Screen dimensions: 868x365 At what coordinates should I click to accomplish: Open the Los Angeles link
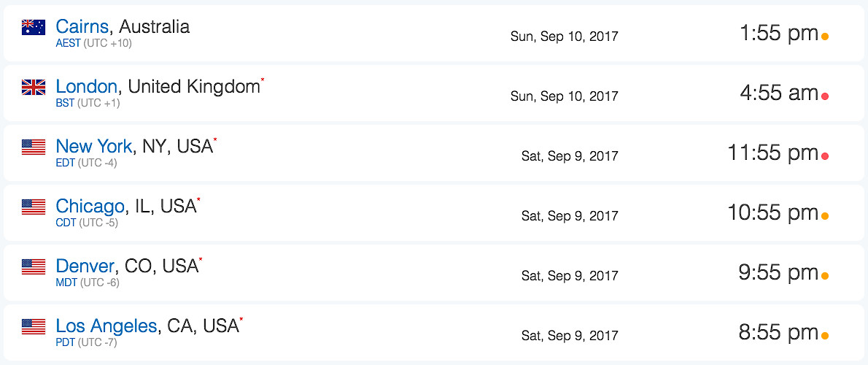coord(106,326)
